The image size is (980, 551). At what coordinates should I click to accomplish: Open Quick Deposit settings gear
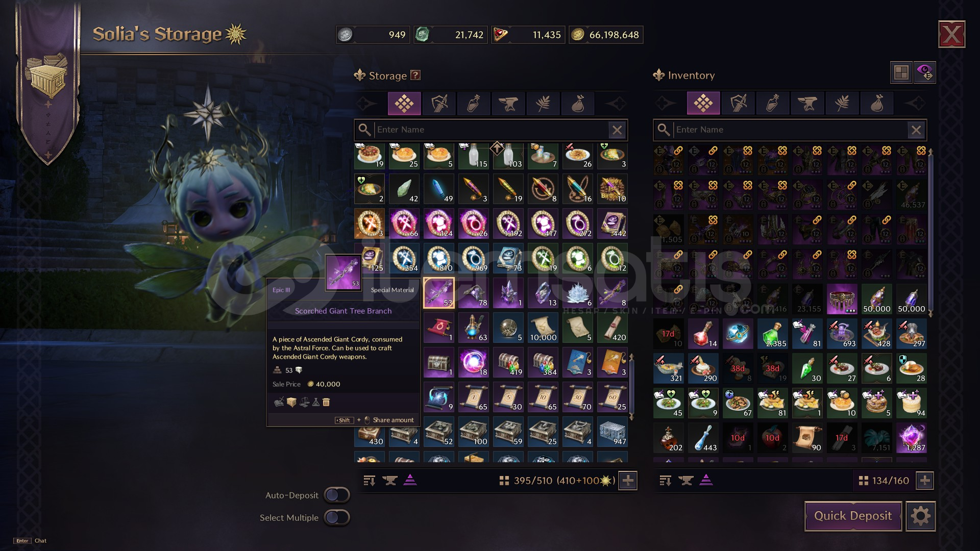pyautogui.click(x=921, y=516)
